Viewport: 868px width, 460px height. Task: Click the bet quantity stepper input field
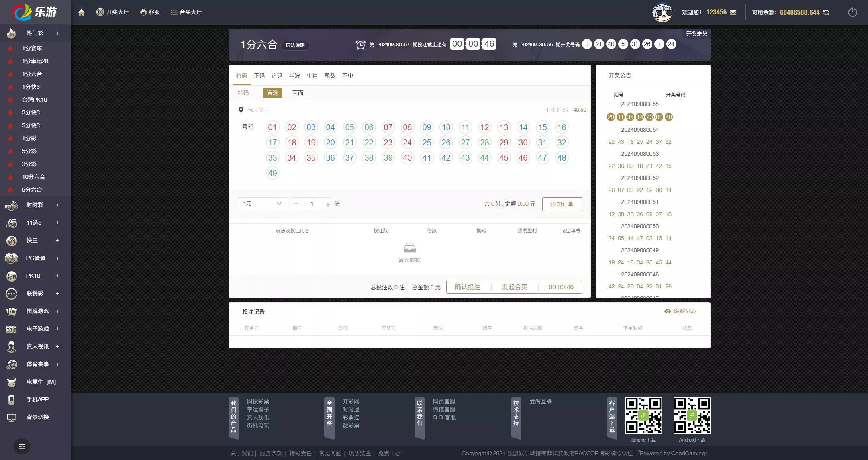tap(312, 204)
